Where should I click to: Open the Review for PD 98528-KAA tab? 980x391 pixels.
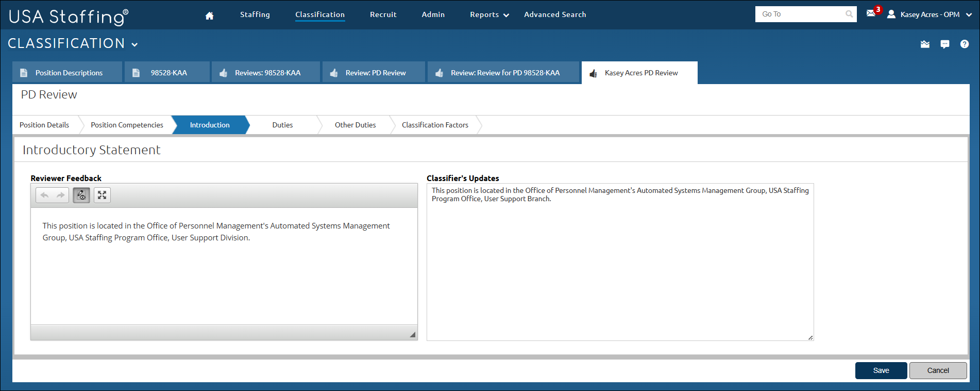click(503, 72)
